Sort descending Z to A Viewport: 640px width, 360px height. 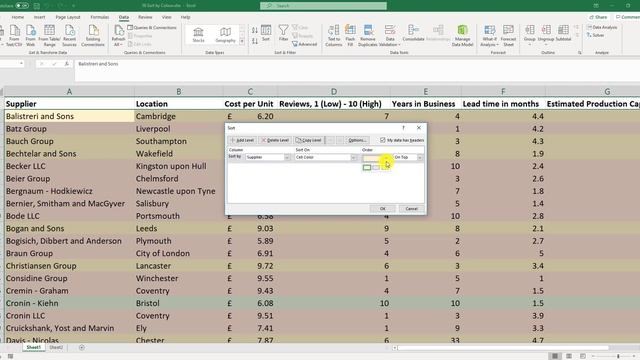255,41
